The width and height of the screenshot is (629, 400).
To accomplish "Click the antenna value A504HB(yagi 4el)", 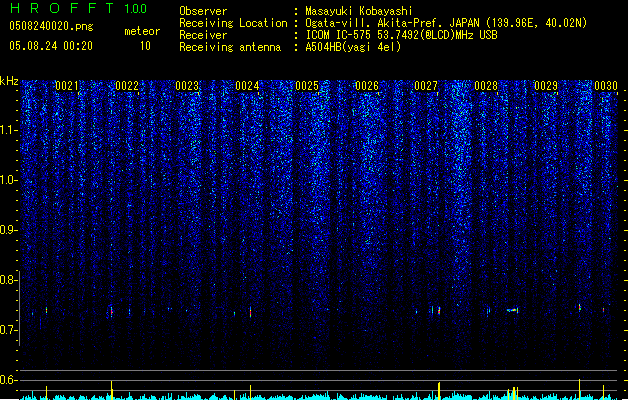I will coord(353,47).
